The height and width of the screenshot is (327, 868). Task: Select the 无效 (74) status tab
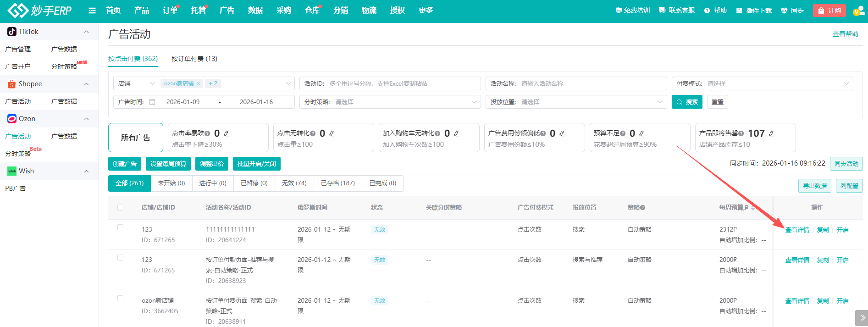pyautogui.click(x=294, y=183)
